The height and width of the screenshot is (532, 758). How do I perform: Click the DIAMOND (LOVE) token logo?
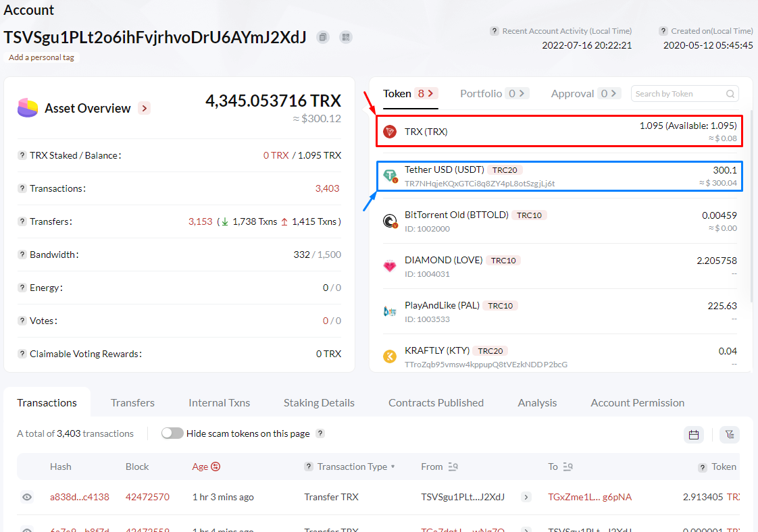[390, 266]
